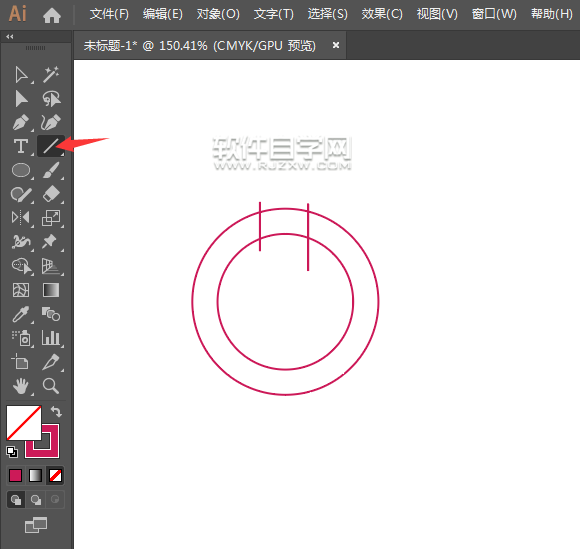Select the Perspective Grid tool
Image resolution: width=580 pixels, height=549 pixels.
51,266
